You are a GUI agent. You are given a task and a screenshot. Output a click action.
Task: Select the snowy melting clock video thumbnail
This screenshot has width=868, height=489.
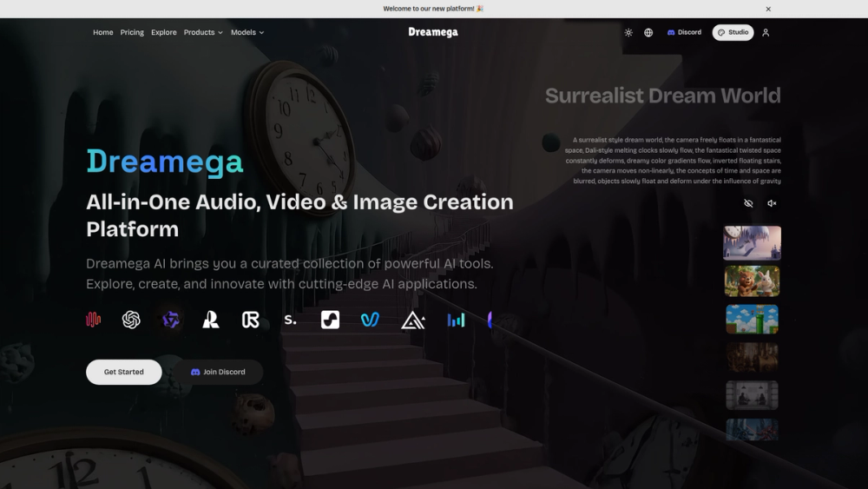752,242
